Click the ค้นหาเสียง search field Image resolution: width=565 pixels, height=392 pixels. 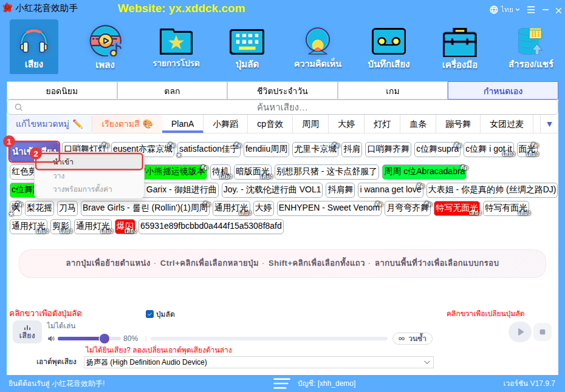(282, 107)
